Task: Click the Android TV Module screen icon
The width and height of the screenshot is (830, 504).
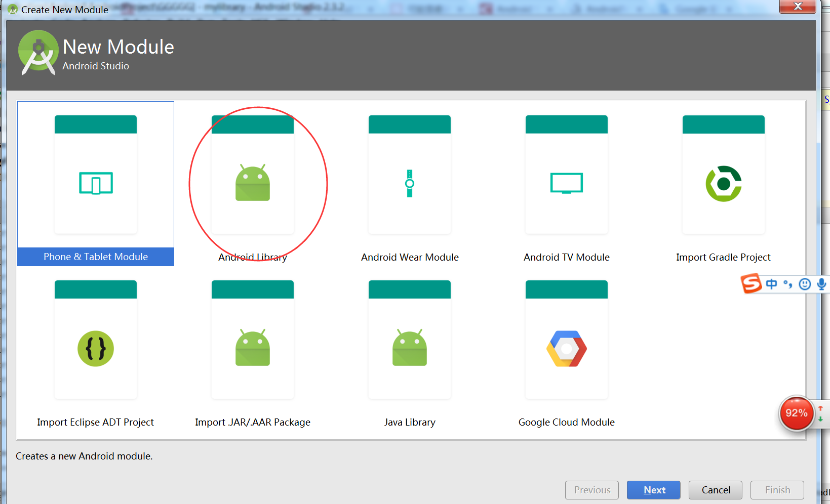Action: point(566,183)
